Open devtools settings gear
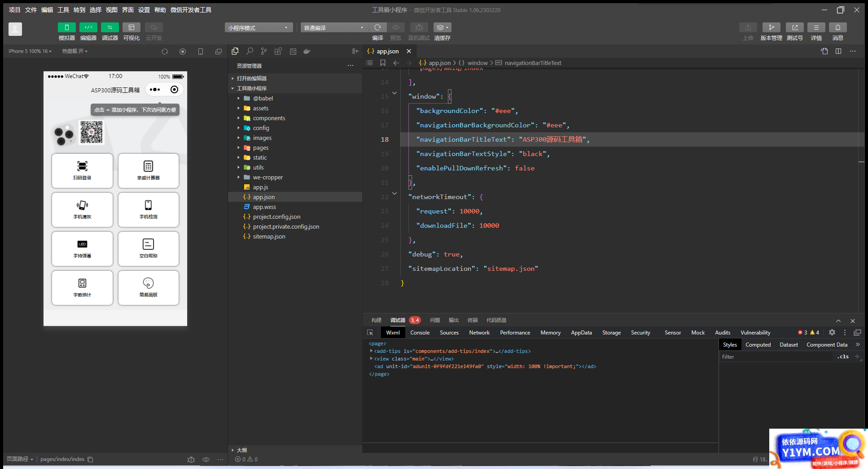The image size is (868, 469). (x=832, y=333)
